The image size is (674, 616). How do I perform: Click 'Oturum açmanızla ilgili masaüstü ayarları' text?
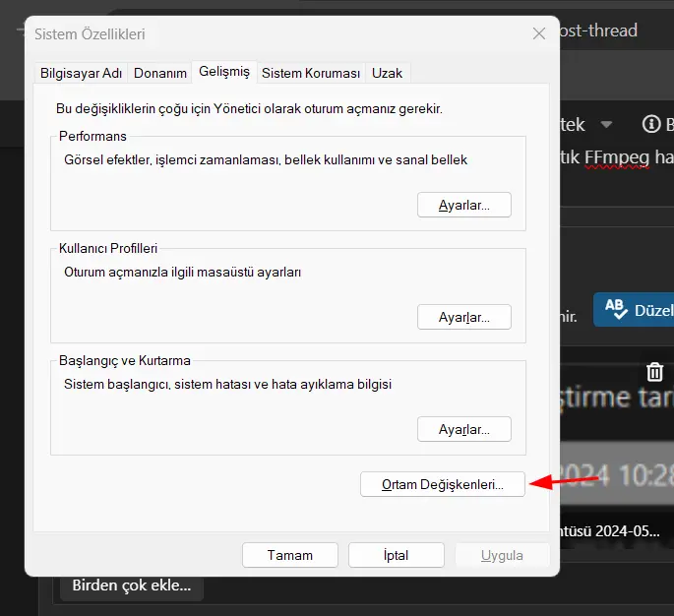182,273
